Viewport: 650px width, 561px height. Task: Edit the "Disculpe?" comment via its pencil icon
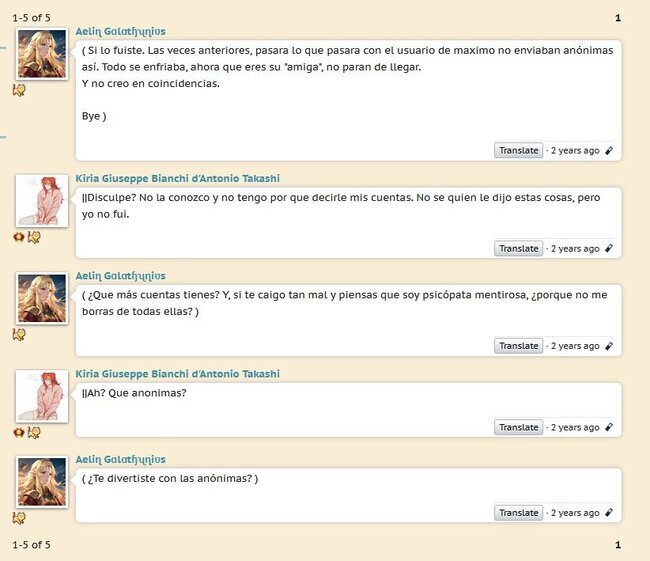[x=609, y=248]
